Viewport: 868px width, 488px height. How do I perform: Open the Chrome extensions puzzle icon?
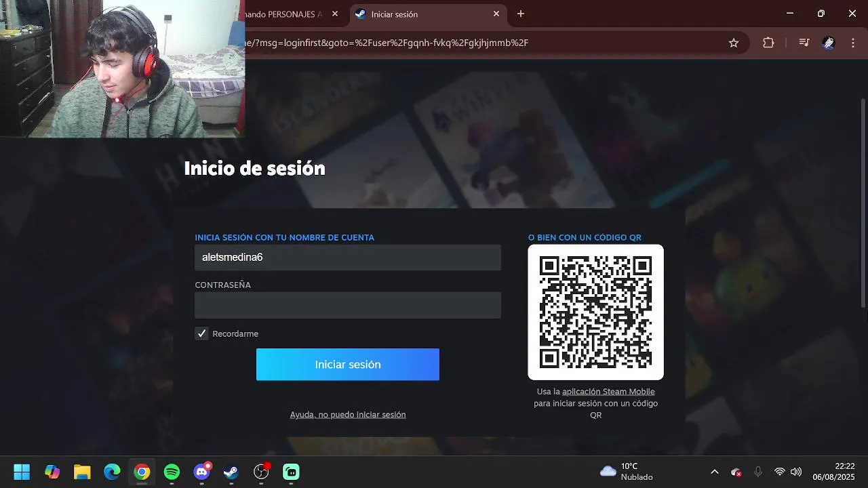click(768, 43)
